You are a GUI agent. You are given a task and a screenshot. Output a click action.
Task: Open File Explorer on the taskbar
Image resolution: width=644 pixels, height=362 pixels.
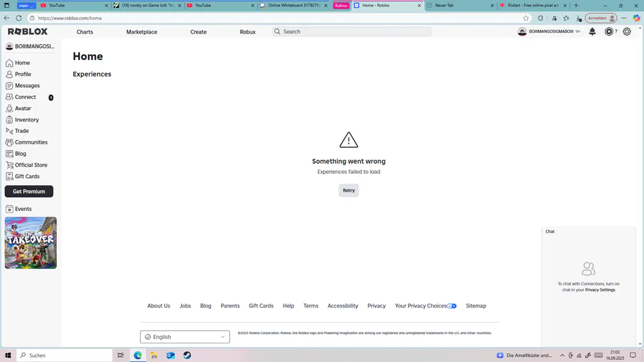coord(154,356)
